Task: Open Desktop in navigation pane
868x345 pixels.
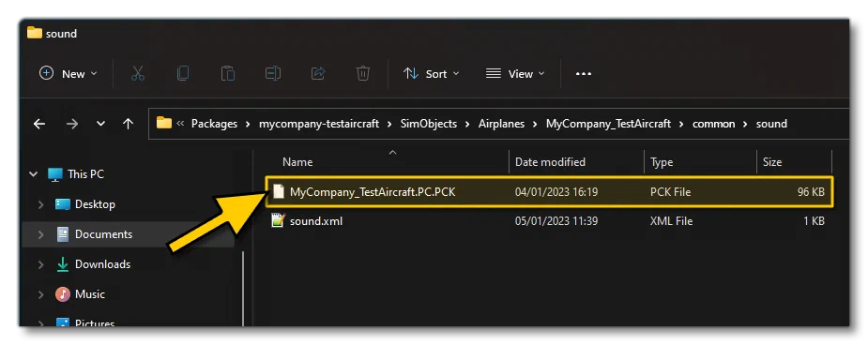Action: tap(95, 204)
